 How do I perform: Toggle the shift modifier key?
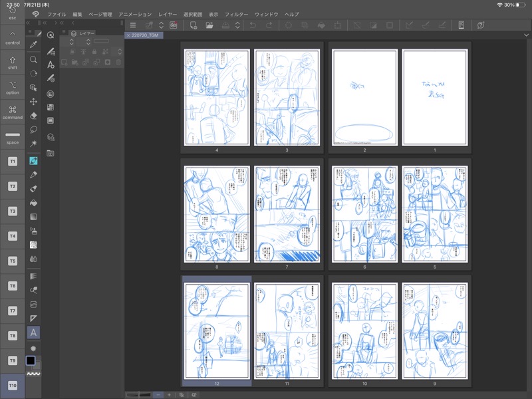point(12,63)
